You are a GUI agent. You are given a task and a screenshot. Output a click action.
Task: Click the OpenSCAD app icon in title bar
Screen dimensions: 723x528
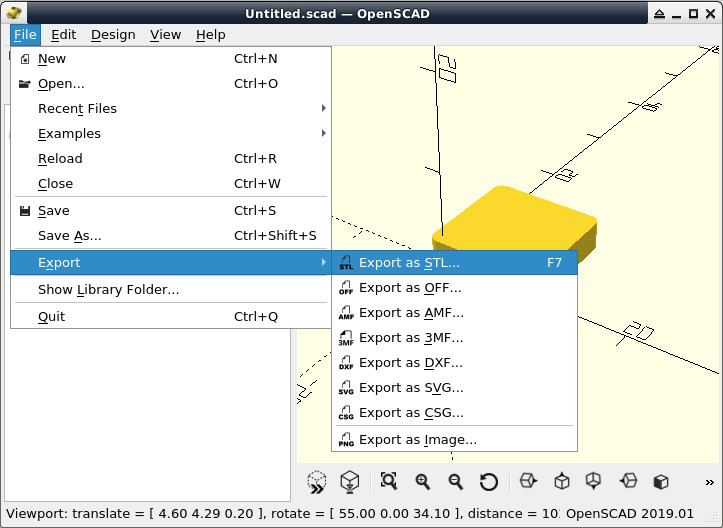tap(14, 13)
